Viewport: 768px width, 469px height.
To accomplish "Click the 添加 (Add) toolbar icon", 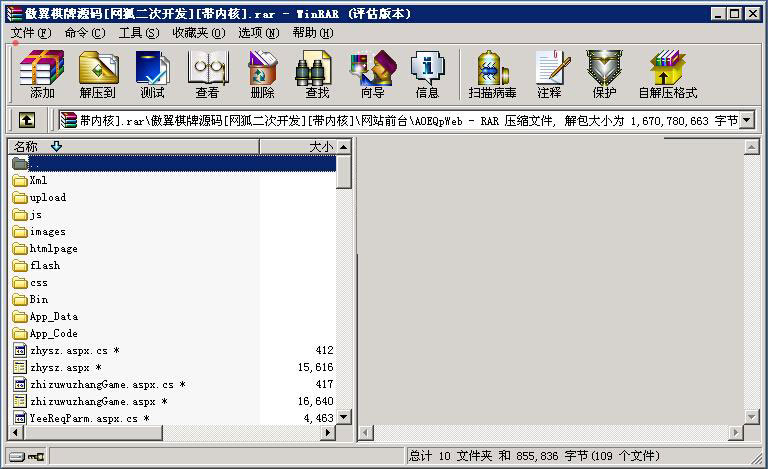I will coord(42,75).
